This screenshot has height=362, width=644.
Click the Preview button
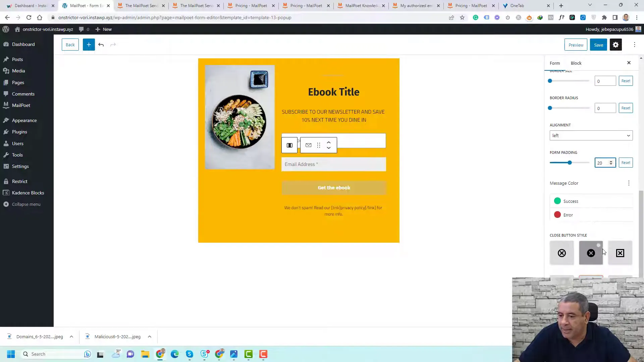tap(576, 45)
